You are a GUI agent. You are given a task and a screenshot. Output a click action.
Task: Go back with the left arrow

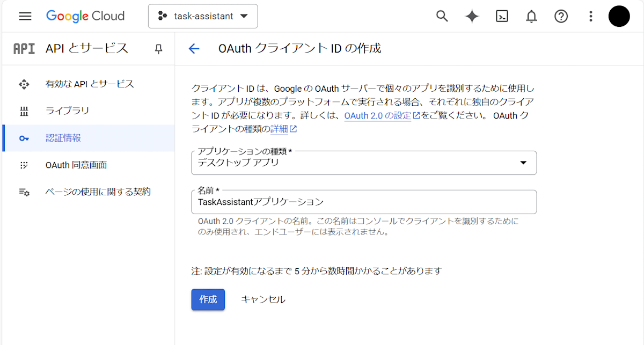[194, 49]
